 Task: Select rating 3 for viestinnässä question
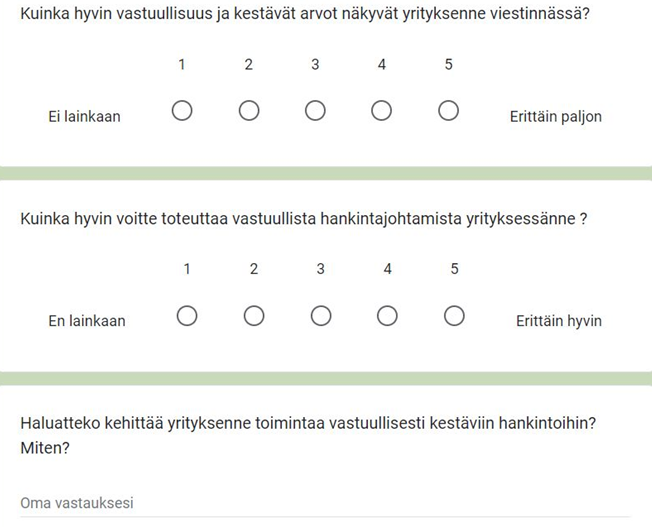[x=315, y=111]
